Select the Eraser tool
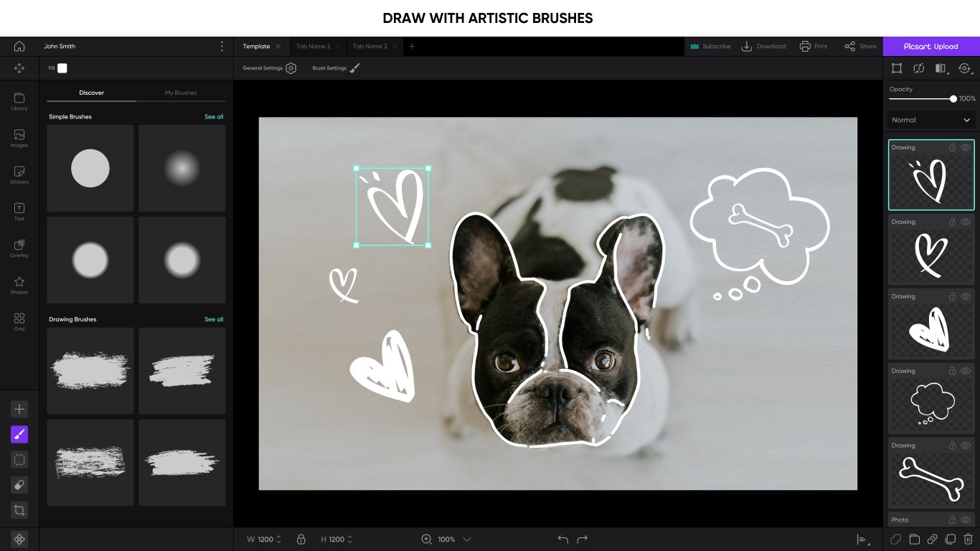Screen dimensions: 980x551 19,485
